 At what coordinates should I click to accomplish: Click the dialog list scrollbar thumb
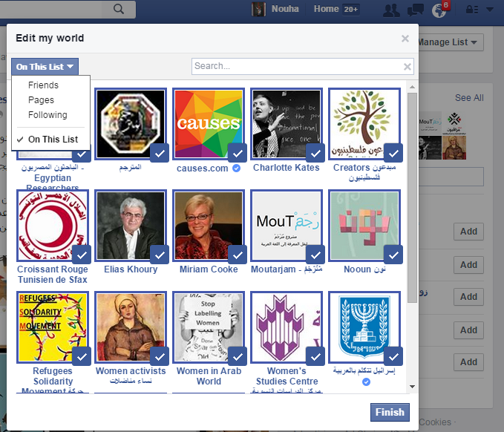pyautogui.click(x=413, y=197)
